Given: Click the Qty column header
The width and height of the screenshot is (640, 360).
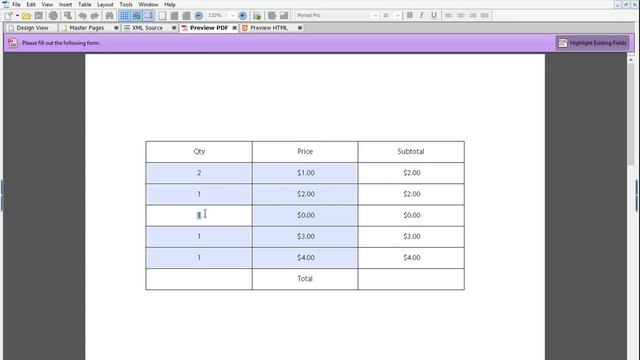Looking at the screenshot, I should (199, 151).
